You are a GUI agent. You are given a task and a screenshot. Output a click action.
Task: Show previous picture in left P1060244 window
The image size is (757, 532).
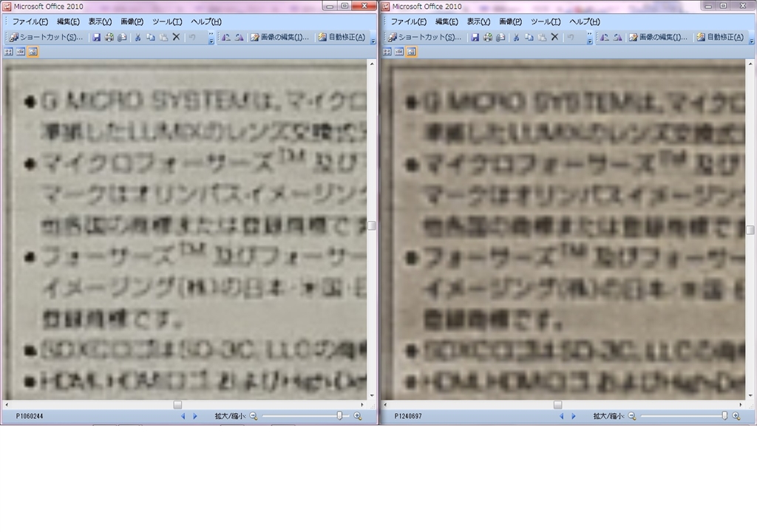tap(183, 416)
